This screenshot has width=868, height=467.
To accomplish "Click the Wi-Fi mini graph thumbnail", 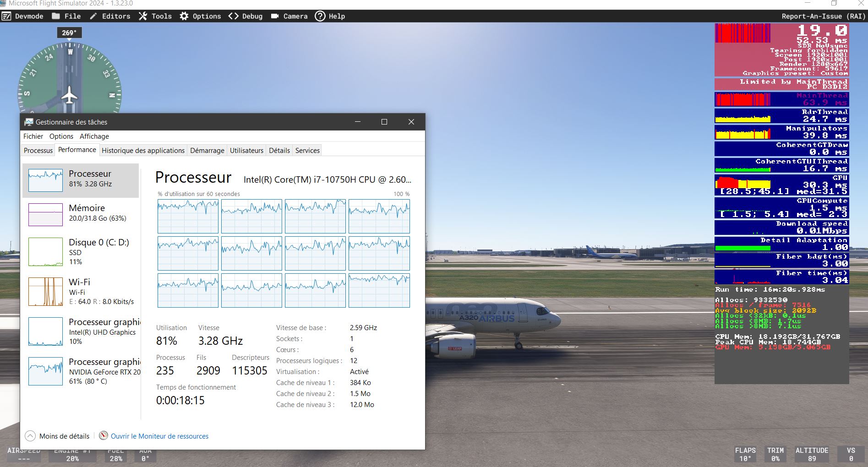I will pyautogui.click(x=45, y=291).
